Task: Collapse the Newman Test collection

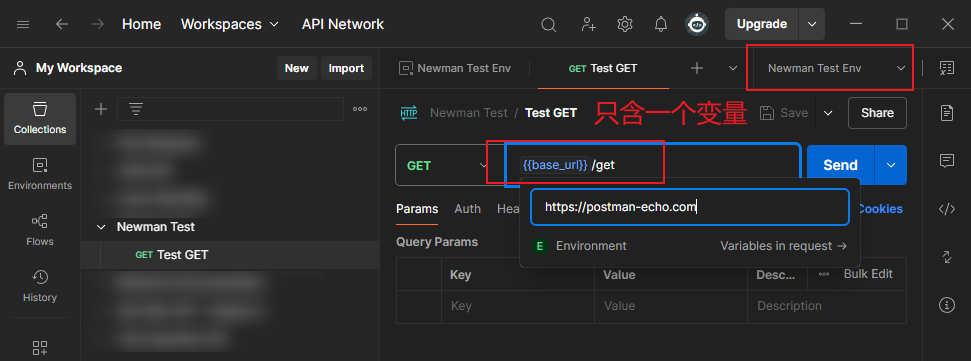Action: [x=101, y=227]
